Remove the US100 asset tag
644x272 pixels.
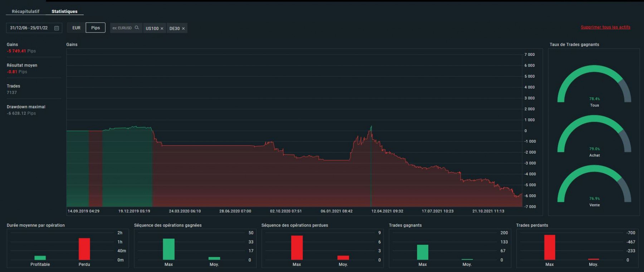pyautogui.click(x=162, y=29)
